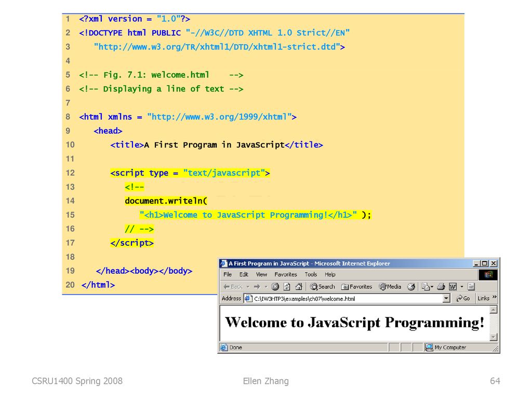Click the page icon in the address bar
Viewport: 532px width, 399px height.
[x=248, y=299]
